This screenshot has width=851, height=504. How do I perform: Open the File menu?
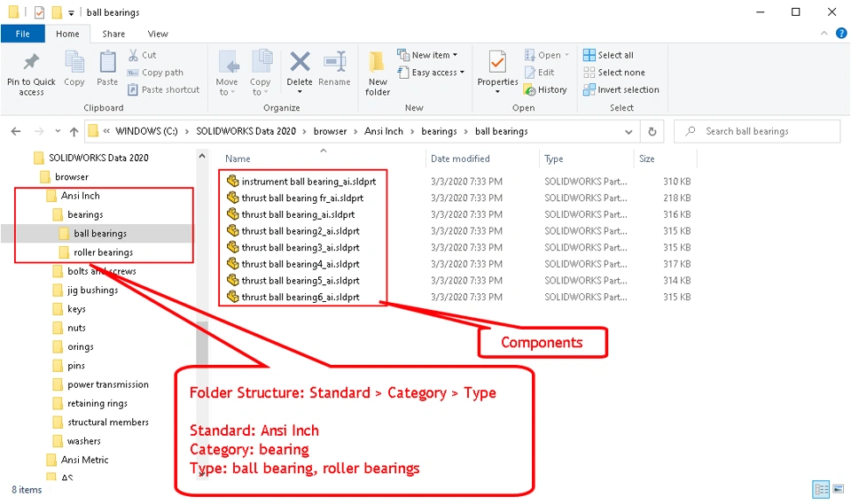pos(23,34)
